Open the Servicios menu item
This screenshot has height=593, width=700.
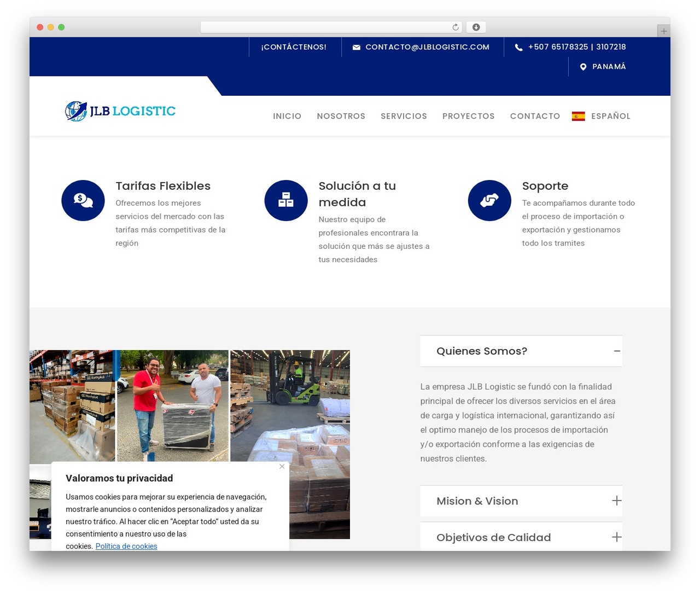pos(404,116)
